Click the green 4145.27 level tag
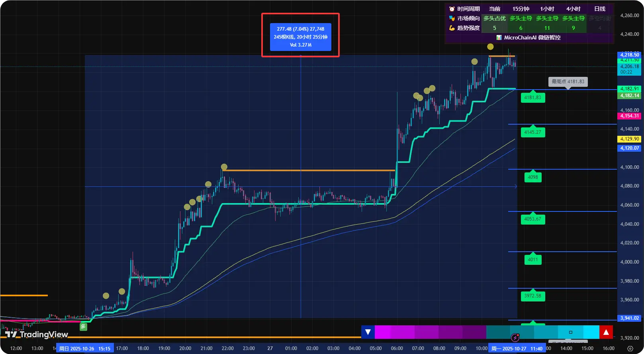The width and height of the screenshot is (644, 354). (533, 132)
